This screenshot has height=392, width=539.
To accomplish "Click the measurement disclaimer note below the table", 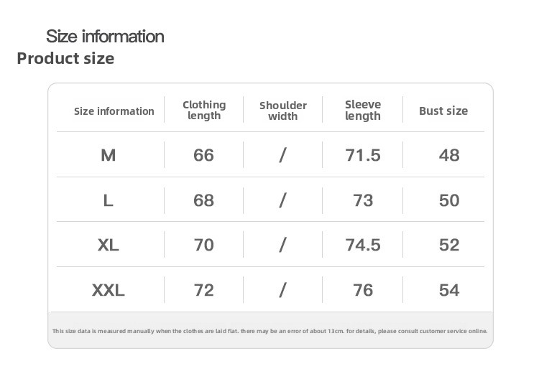I will pyautogui.click(x=270, y=331).
